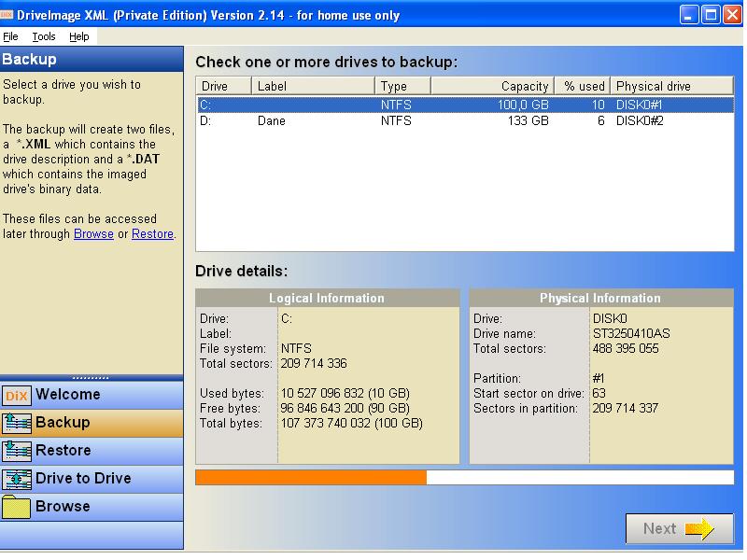Click the Restore icon in sidebar
The height and width of the screenshot is (560, 747).
click(x=17, y=451)
